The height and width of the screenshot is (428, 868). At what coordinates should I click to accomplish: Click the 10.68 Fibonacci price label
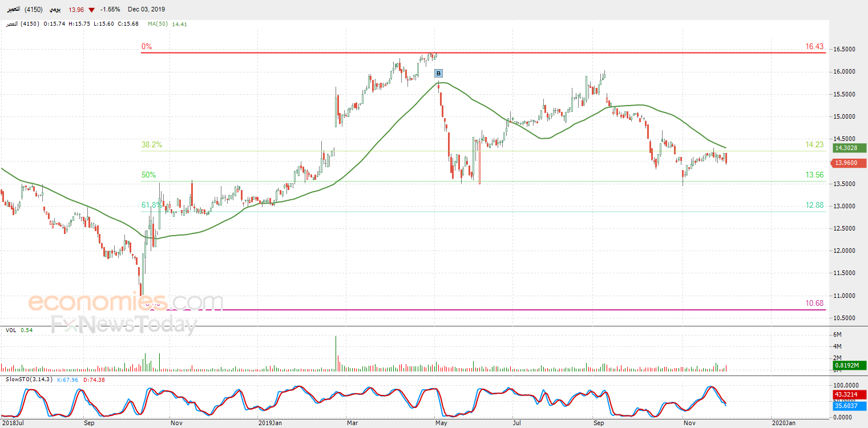coord(815,303)
